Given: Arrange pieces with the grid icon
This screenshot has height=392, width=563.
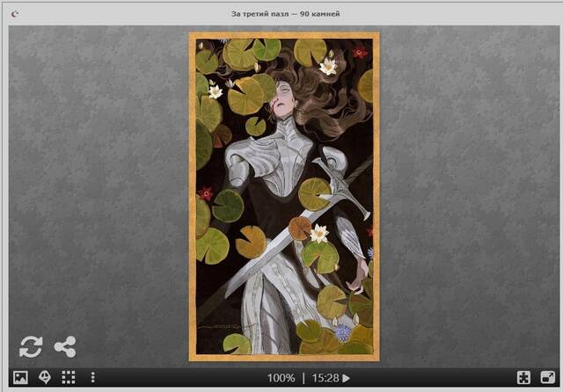Looking at the screenshot, I should click(68, 378).
